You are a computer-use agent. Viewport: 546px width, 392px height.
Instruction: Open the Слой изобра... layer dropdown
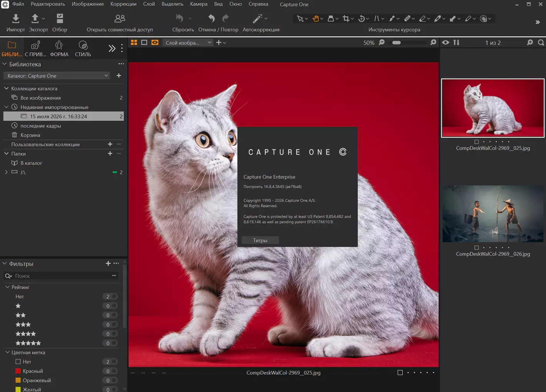tap(188, 43)
